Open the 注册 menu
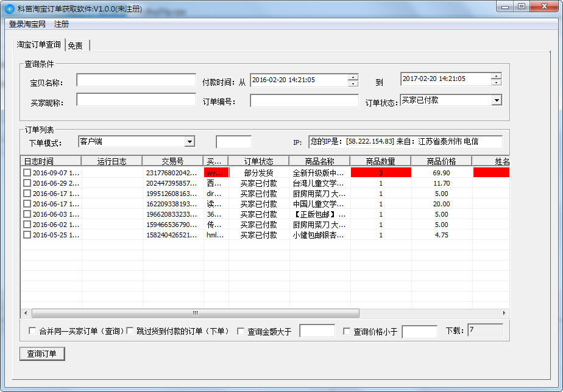The image size is (563, 392). [x=62, y=24]
